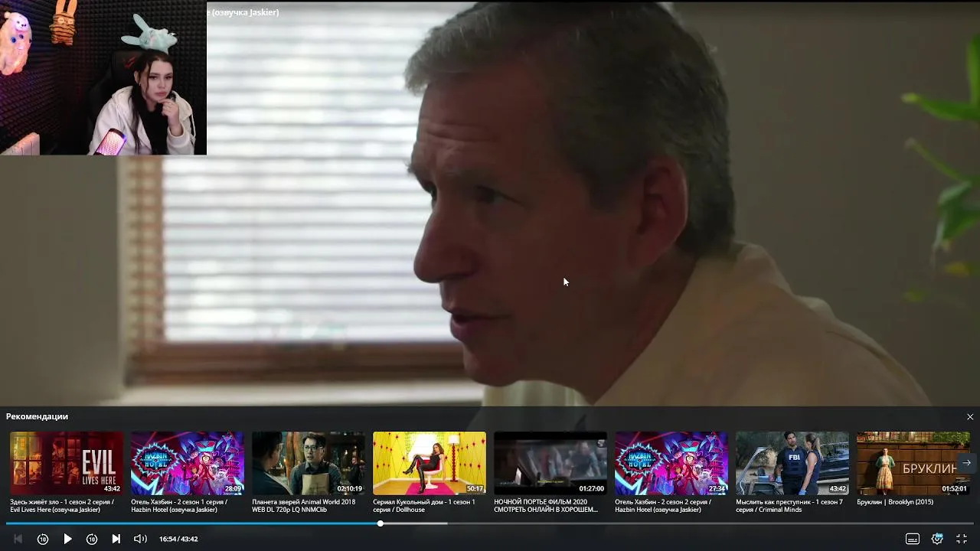Open Animal World 2018 thumbnail
The height and width of the screenshot is (551, 980).
pos(309,463)
